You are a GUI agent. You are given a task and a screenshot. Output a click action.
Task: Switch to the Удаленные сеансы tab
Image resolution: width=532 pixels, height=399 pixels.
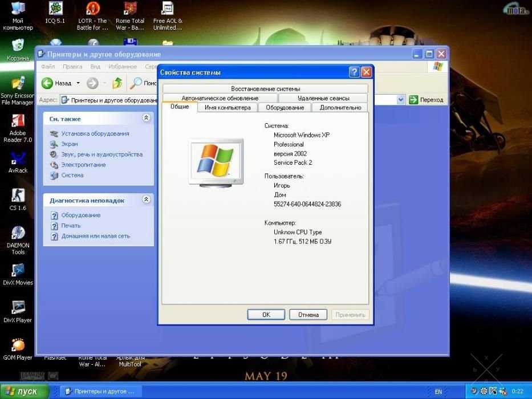click(x=323, y=98)
